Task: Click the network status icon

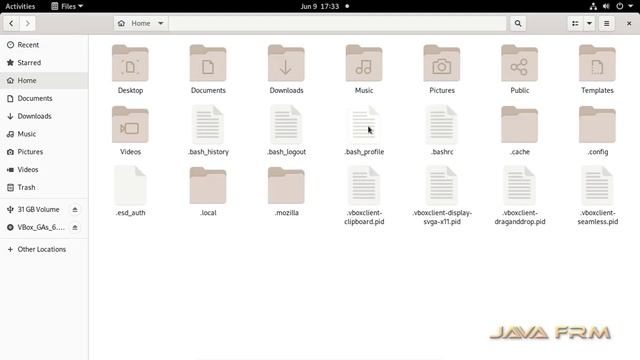Action: coord(593,6)
